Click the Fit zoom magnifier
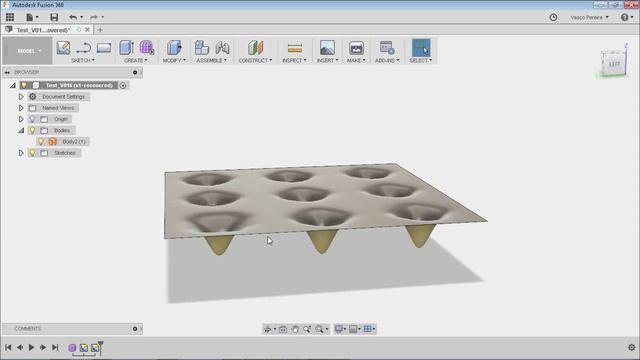This screenshot has width=640, height=360. coord(319,329)
